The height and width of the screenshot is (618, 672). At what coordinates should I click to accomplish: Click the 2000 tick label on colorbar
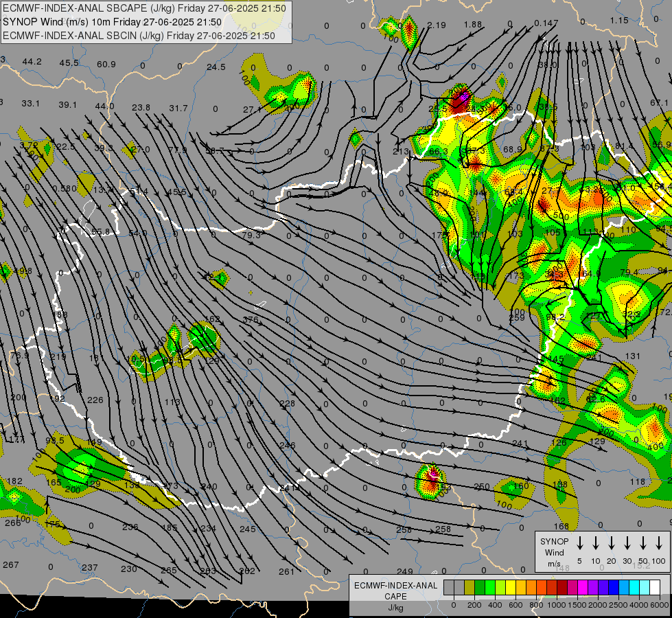tap(597, 605)
